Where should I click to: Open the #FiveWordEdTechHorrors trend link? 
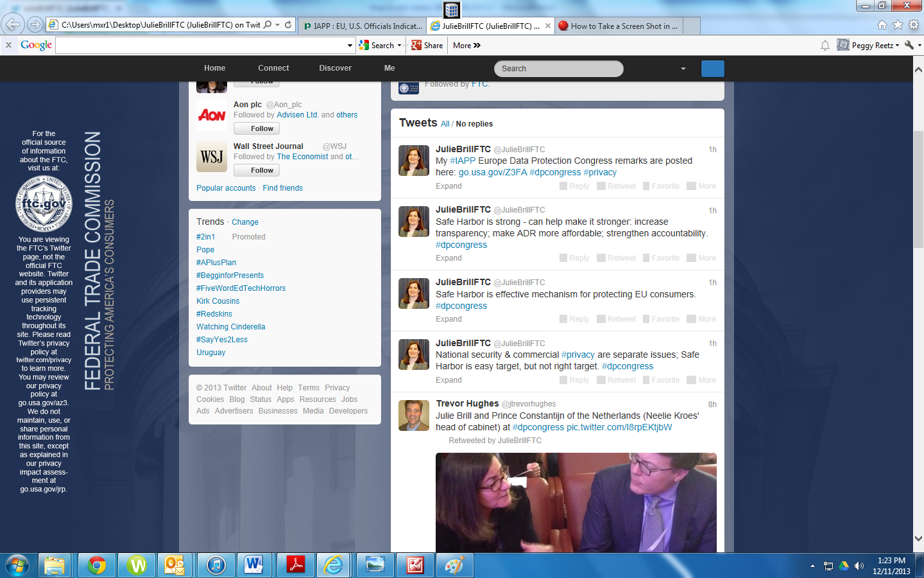[241, 288]
